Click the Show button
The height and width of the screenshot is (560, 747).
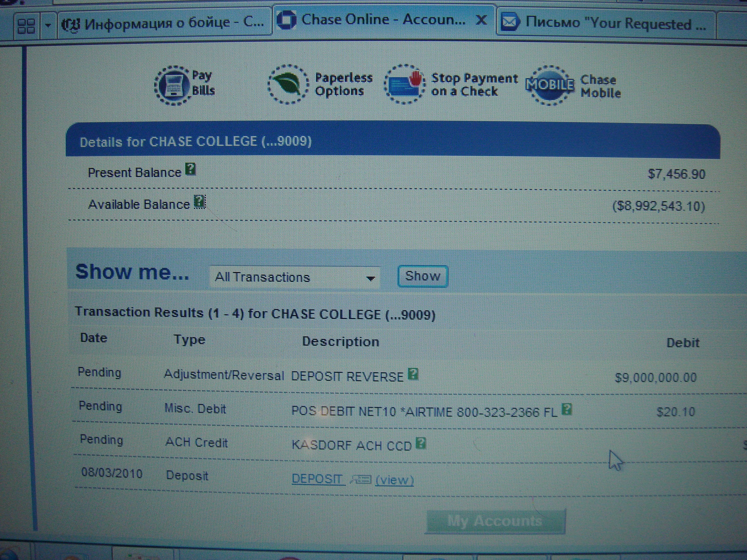click(x=423, y=276)
